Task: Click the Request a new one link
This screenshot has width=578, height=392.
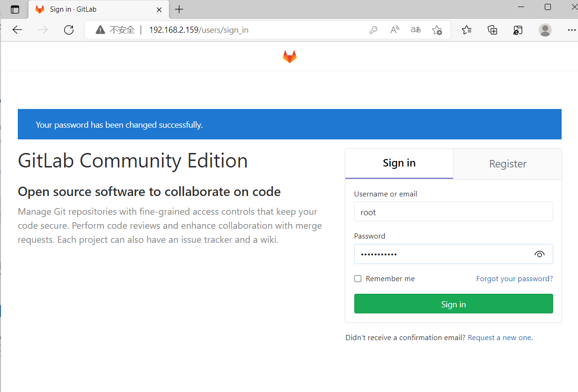Action: click(x=499, y=338)
